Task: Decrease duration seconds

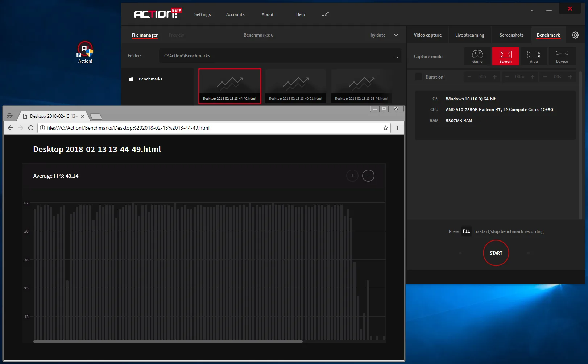Action: [x=545, y=77]
